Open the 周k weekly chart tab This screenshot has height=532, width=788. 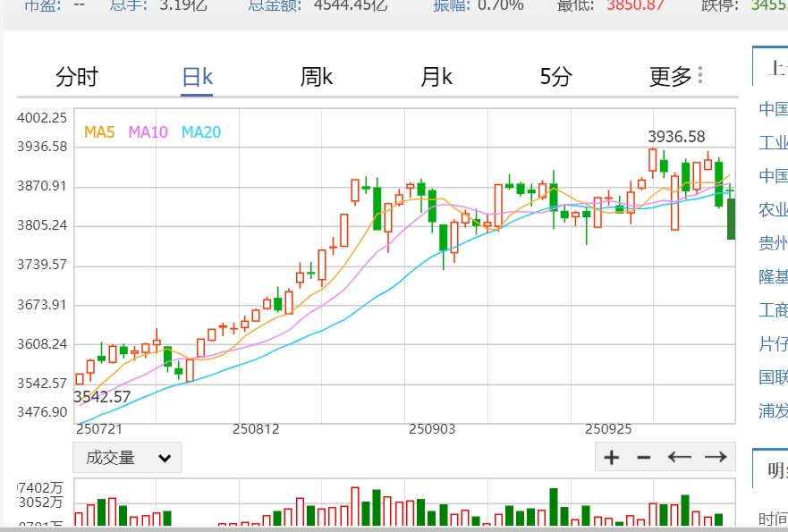316,77
